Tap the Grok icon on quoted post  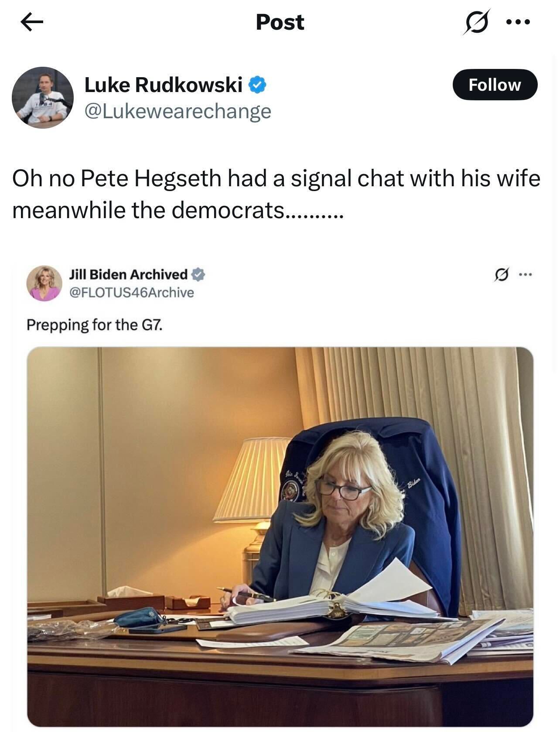click(501, 275)
